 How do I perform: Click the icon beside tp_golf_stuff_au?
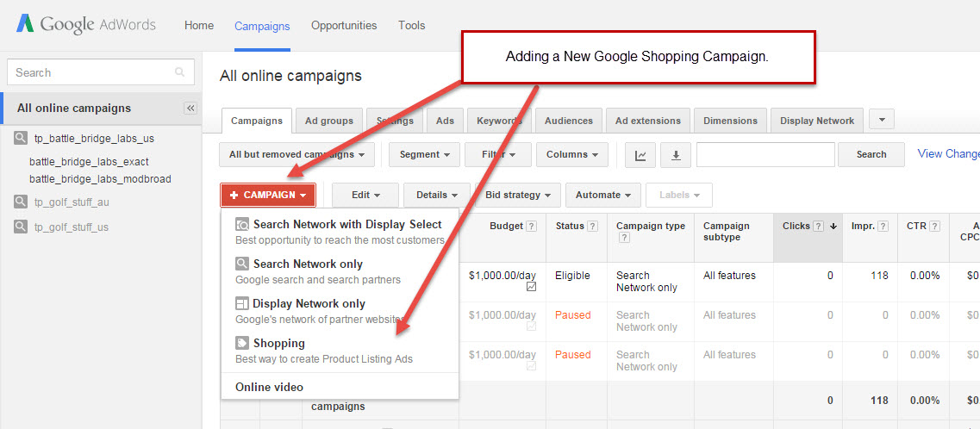click(x=21, y=202)
